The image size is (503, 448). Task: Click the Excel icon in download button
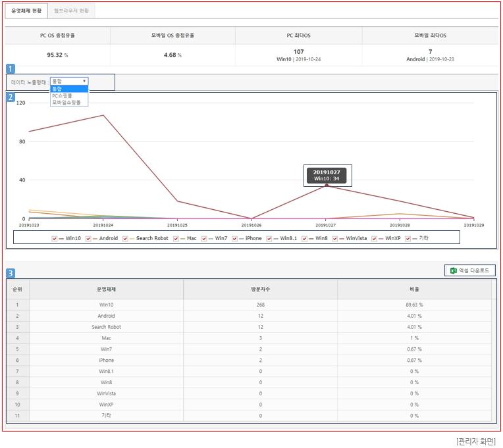pyautogui.click(x=453, y=270)
